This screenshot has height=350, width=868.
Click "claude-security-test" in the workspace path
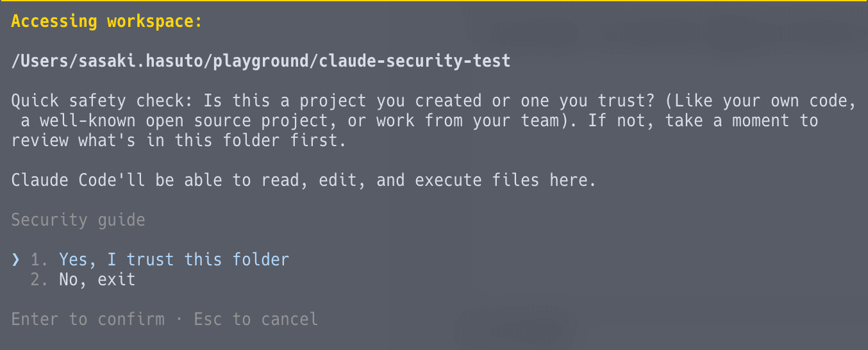[x=415, y=61]
